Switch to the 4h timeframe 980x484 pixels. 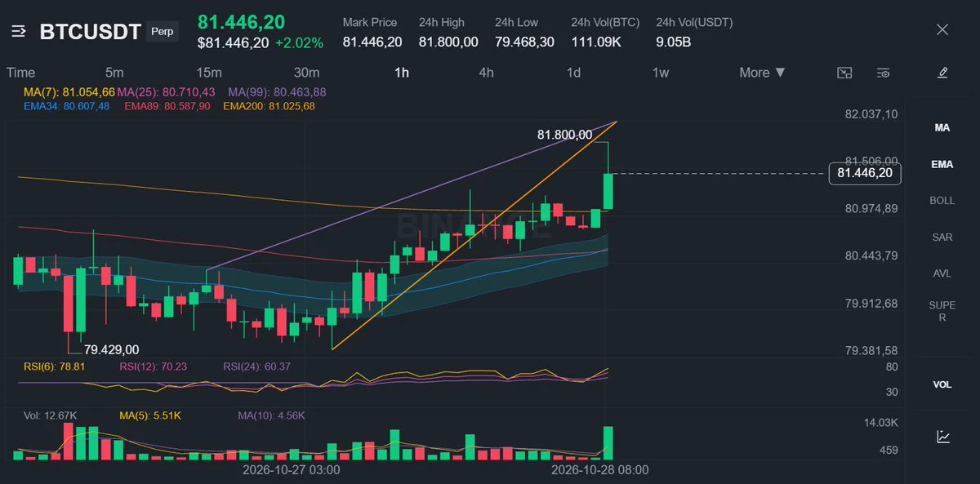[x=486, y=73]
